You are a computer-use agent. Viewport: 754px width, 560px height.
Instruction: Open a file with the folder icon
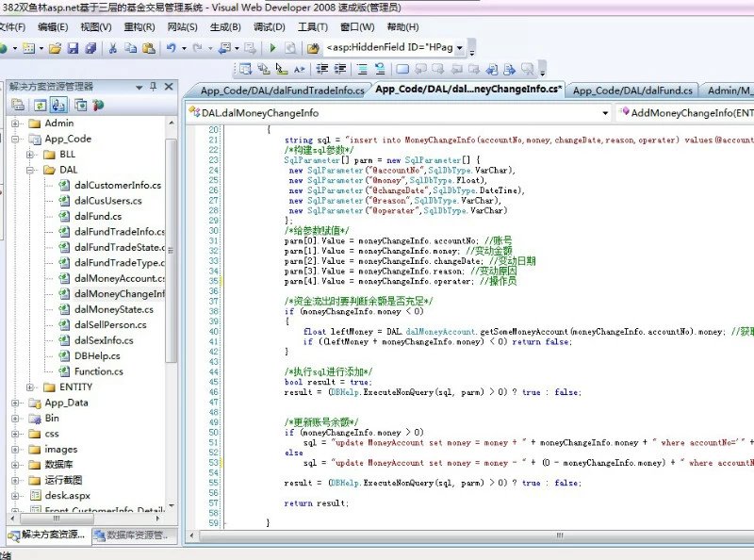point(55,48)
